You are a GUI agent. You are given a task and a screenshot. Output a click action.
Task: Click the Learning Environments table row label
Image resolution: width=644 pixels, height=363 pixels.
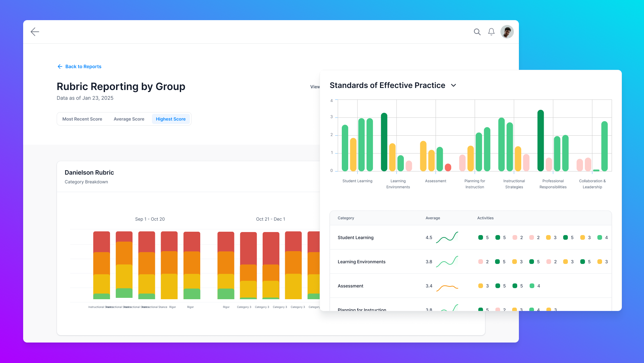pyautogui.click(x=362, y=262)
